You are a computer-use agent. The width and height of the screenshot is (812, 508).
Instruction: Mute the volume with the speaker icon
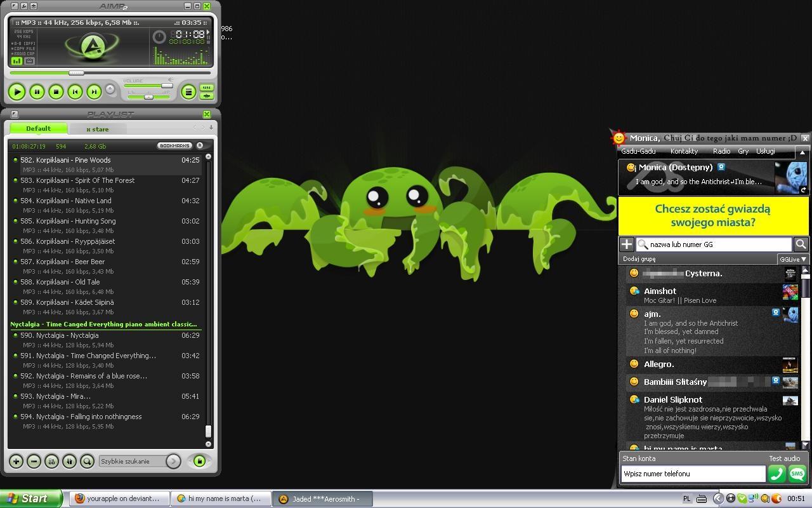(171, 80)
